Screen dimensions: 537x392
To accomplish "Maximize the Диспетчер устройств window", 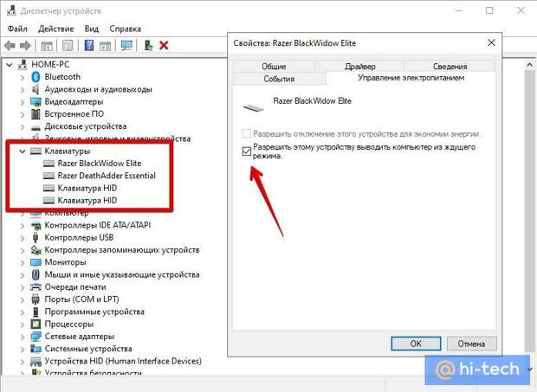I will tap(489, 10).
